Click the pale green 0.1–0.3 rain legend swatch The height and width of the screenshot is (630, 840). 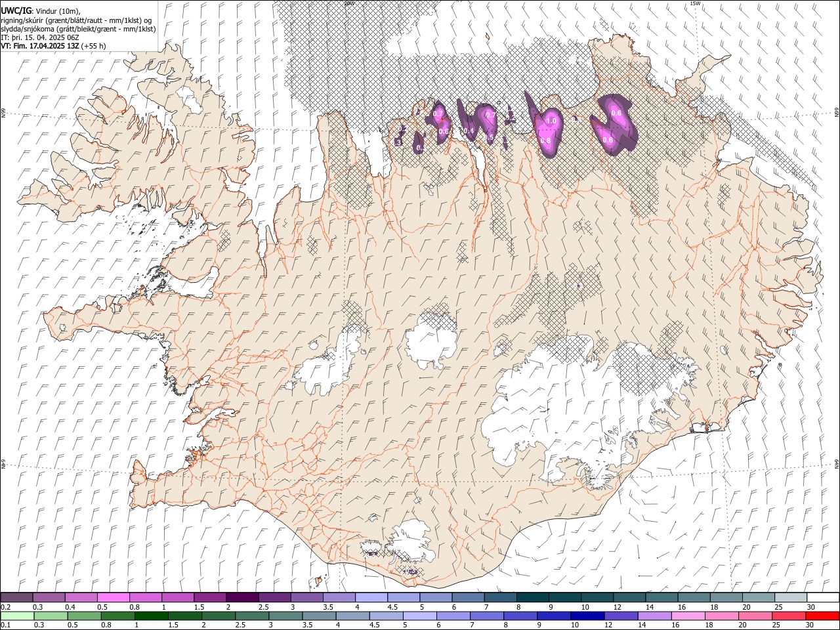pyautogui.click(x=16, y=616)
